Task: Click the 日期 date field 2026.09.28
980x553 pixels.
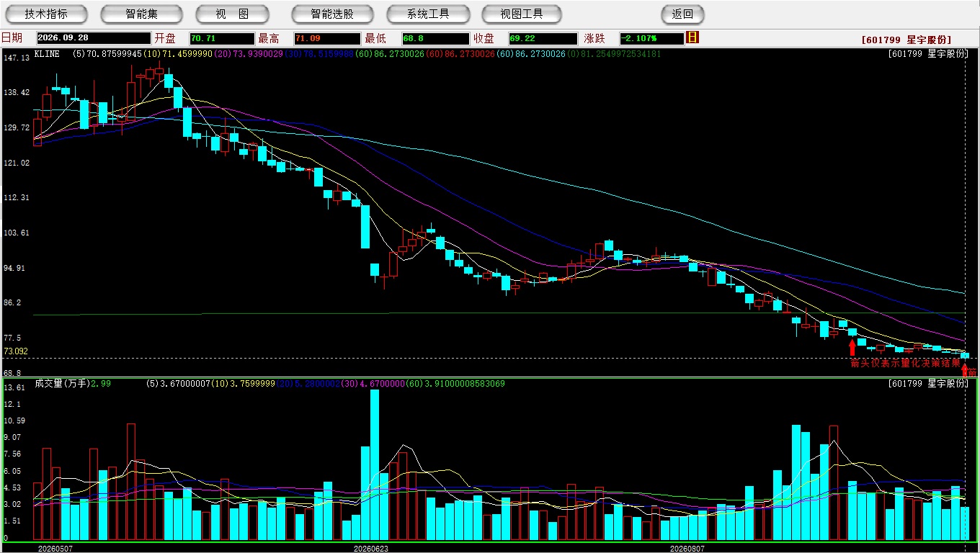Action: [x=92, y=38]
